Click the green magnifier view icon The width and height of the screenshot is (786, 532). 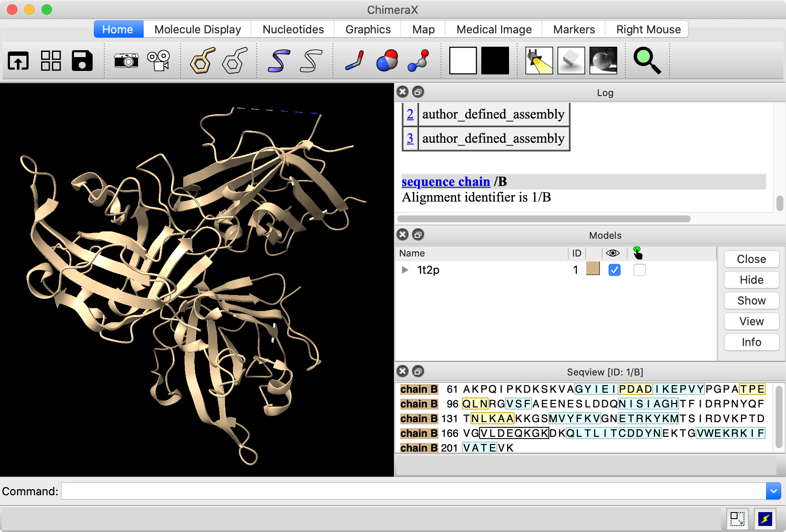click(x=647, y=61)
